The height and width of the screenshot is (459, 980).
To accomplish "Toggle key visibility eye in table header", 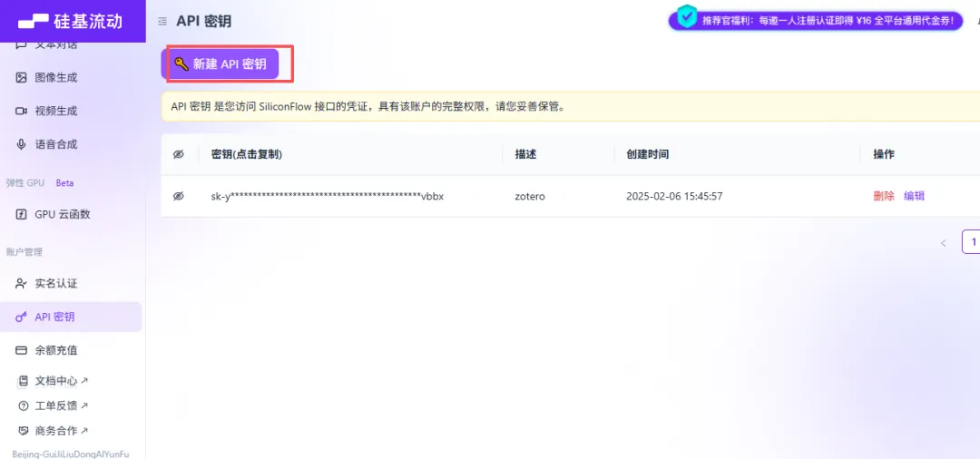I will click(x=179, y=154).
